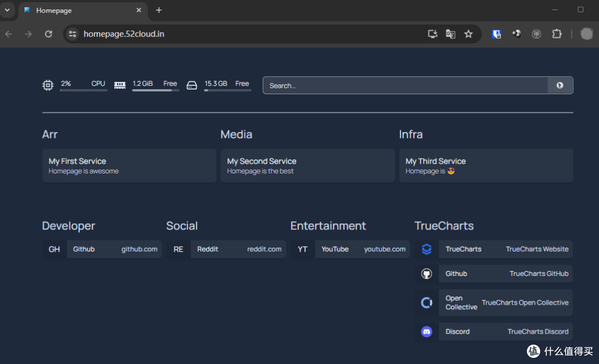Open the TrueCharts Discord bookmark
The image size is (599, 364).
click(x=494, y=331)
